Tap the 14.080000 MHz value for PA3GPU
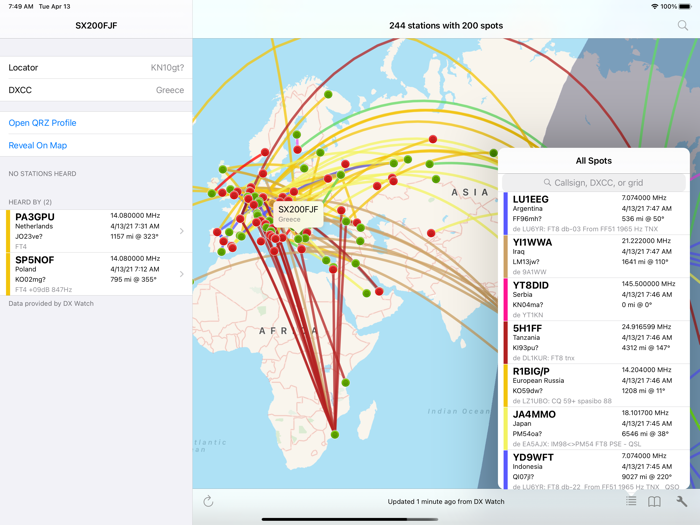Viewport: 700px width, 525px height. [x=135, y=215]
